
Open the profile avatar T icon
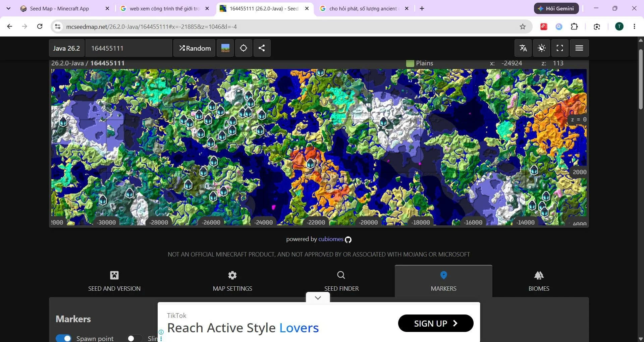(x=619, y=26)
